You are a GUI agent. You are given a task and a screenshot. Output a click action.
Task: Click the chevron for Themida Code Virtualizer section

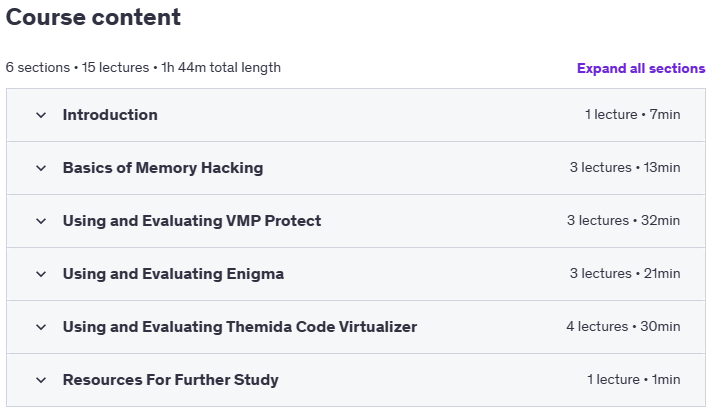[41, 327]
